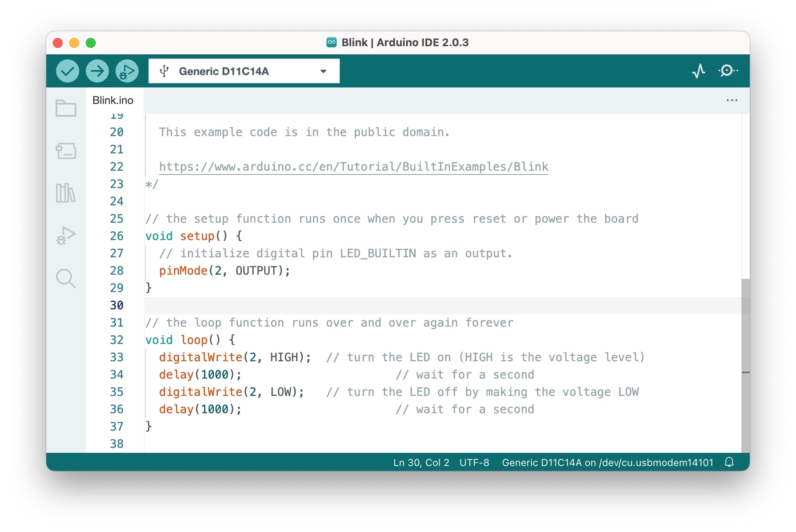Click the pinMode(2, OUTPUT); line
The width and height of the screenshot is (796, 532).
point(225,271)
